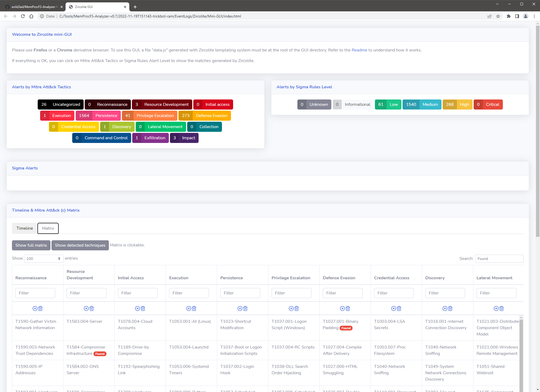
Task: Click the circled-X icon under Defense Evasion column
Action: pos(342,308)
